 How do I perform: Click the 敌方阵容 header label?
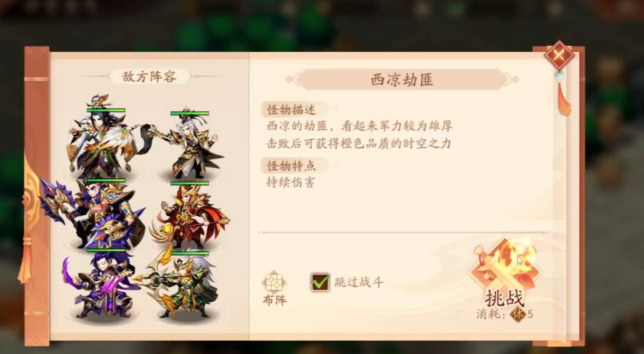149,77
